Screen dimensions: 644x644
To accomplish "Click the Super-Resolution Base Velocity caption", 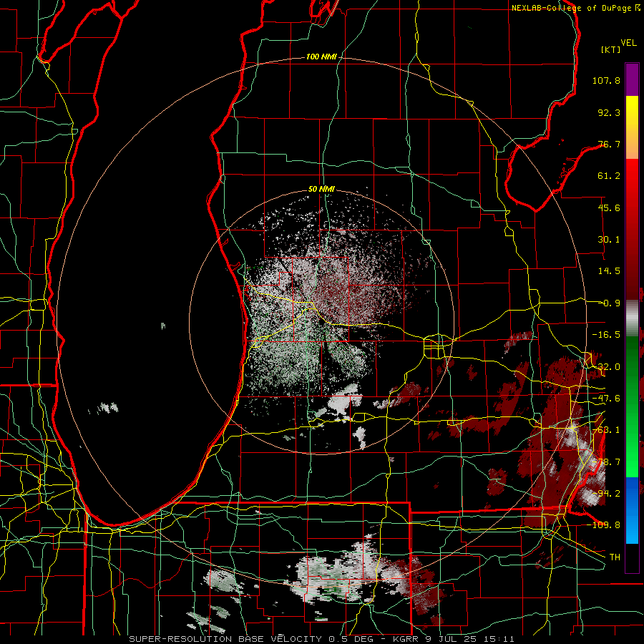I will coord(321,639).
